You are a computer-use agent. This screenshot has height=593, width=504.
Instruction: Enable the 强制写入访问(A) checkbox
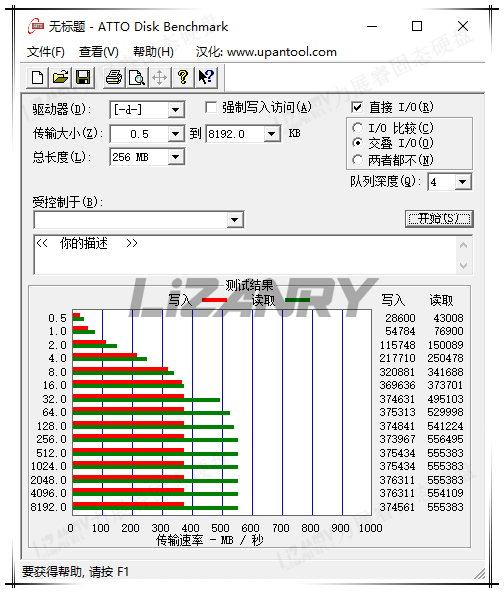click(211, 107)
